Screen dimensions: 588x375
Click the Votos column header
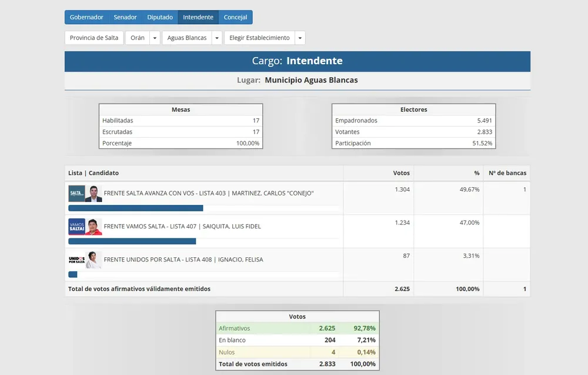point(401,173)
